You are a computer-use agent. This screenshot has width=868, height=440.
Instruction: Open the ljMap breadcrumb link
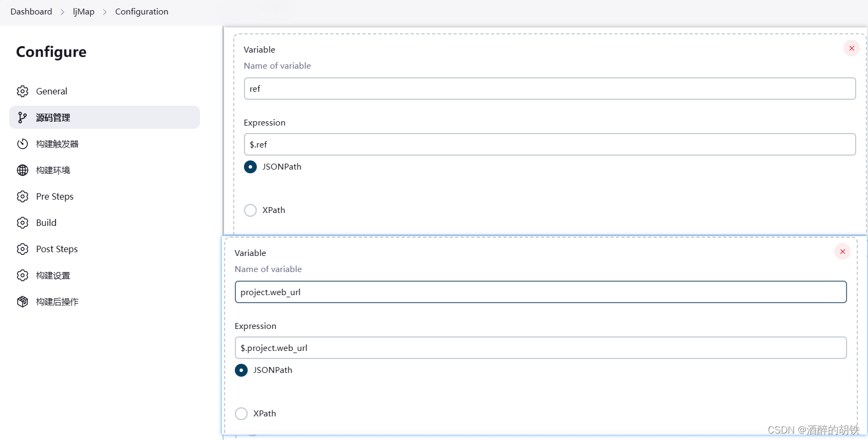point(84,12)
